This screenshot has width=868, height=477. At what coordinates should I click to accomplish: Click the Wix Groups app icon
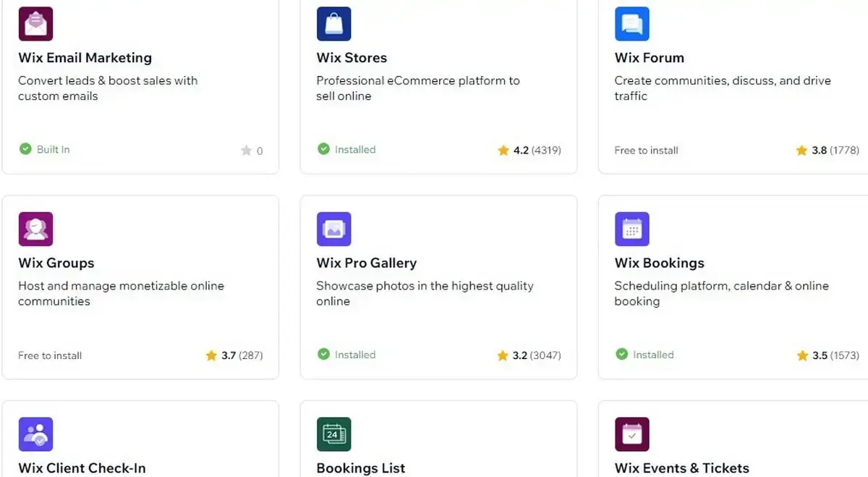coord(35,229)
